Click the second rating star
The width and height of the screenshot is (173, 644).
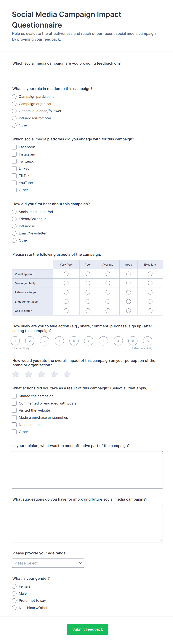pos(28,374)
